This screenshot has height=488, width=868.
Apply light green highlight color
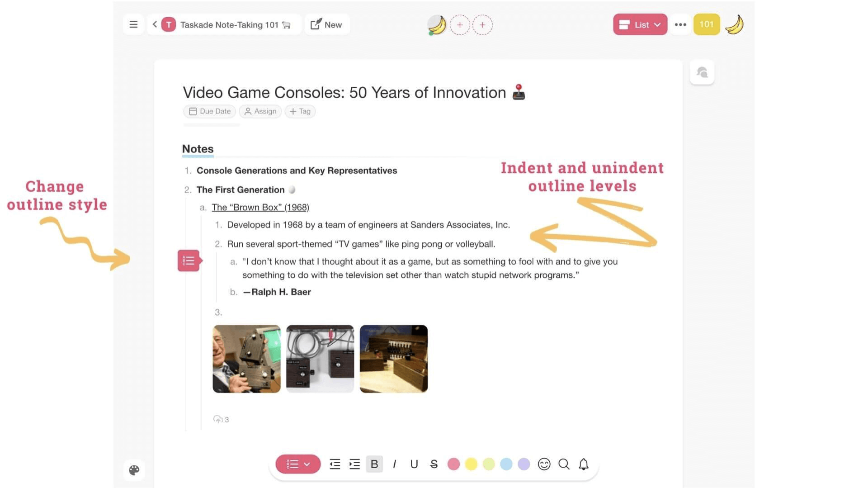(x=489, y=464)
